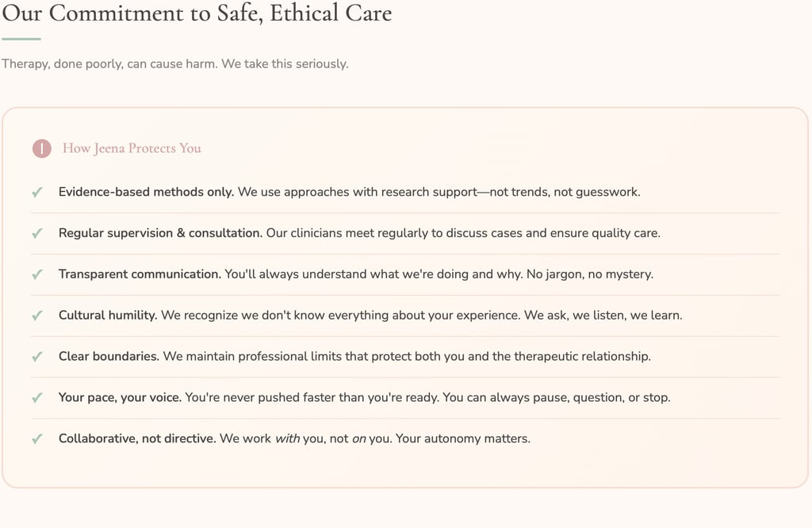Click the 'How Jeena Protects You' card title
The width and height of the screenshot is (812, 528).
coord(132,148)
